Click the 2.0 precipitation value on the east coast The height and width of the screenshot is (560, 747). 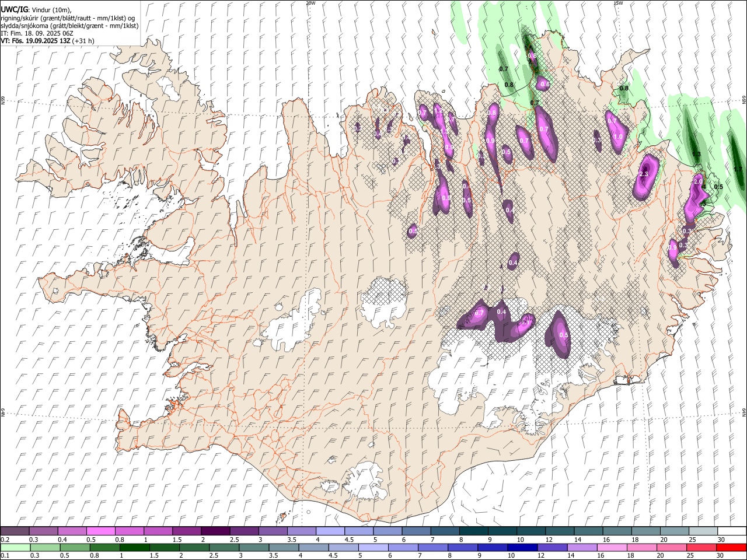(x=698, y=181)
